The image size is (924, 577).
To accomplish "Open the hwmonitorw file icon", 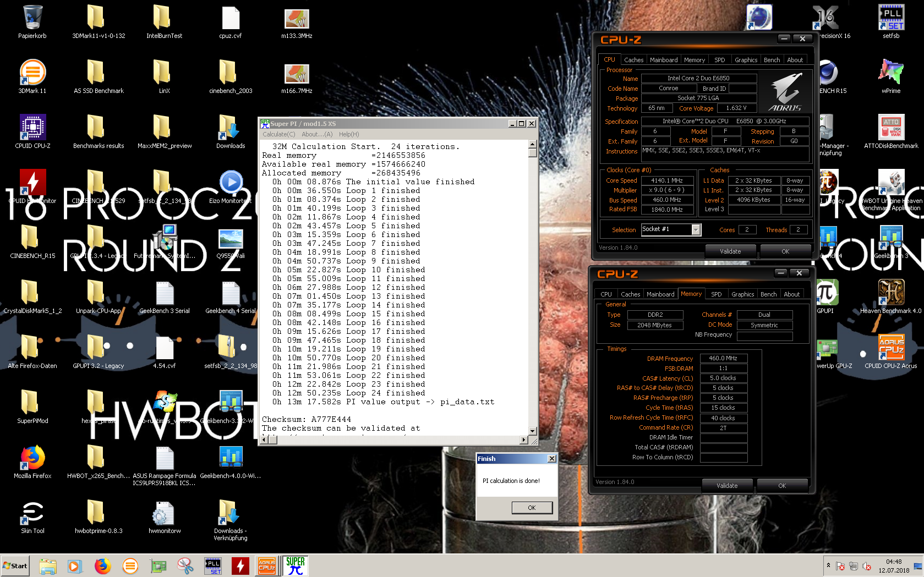I will click(x=164, y=517).
